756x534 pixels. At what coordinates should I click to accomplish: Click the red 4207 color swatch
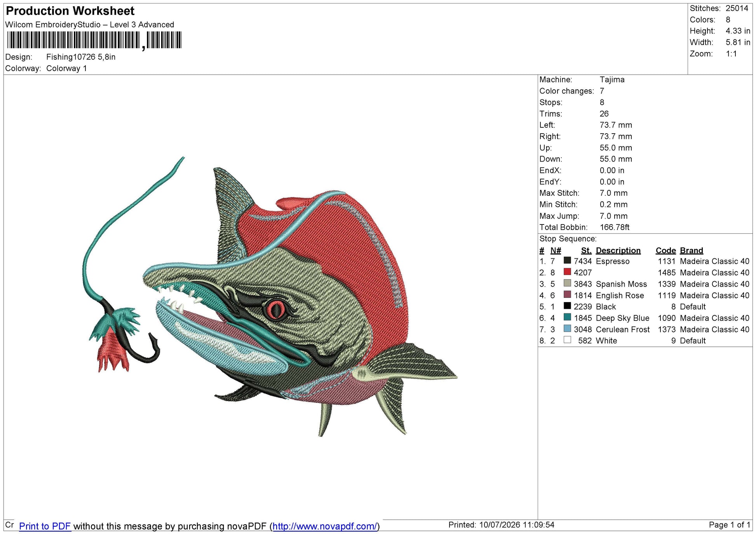click(x=567, y=272)
